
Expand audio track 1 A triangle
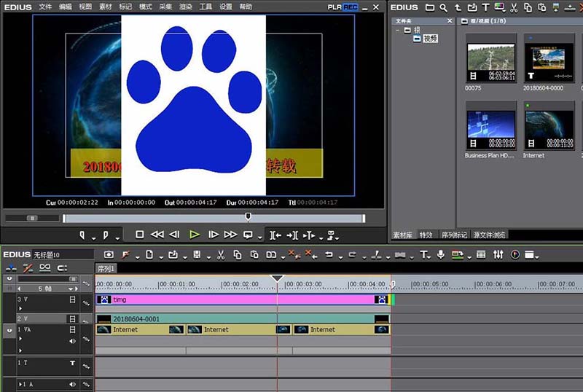(20, 384)
